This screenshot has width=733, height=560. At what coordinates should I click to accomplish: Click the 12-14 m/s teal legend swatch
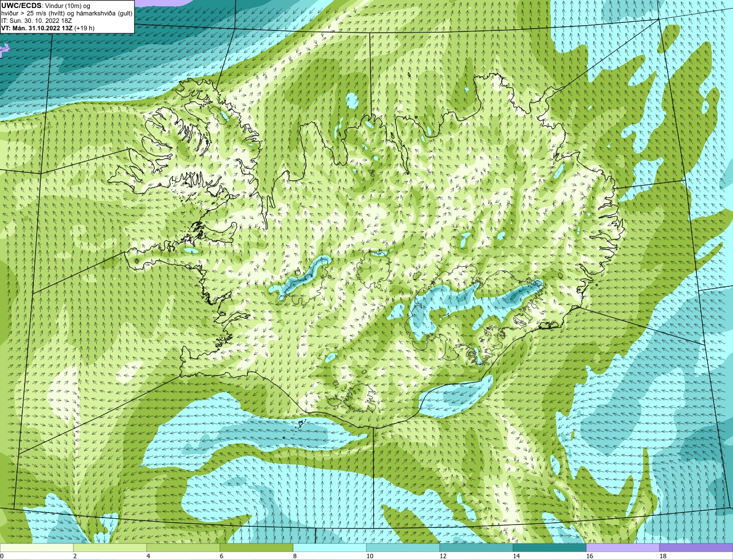click(476, 548)
